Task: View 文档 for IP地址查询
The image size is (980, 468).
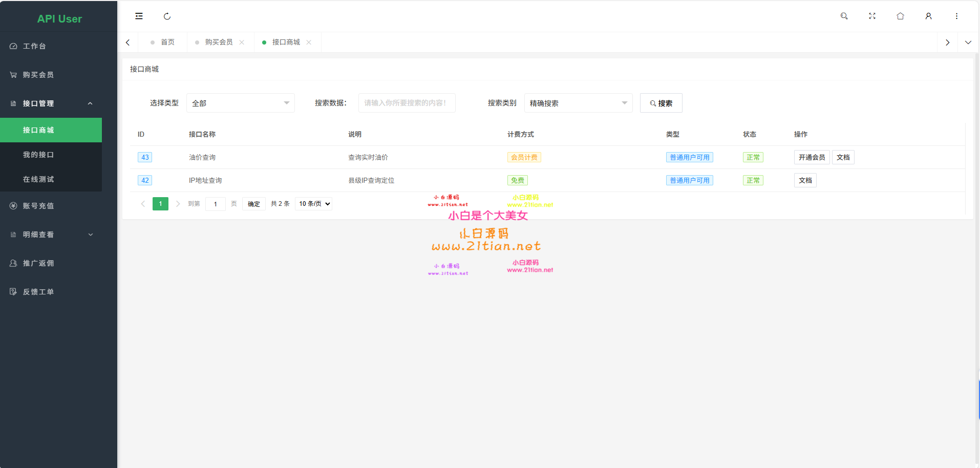Action: pyautogui.click(x=805, y=180)
